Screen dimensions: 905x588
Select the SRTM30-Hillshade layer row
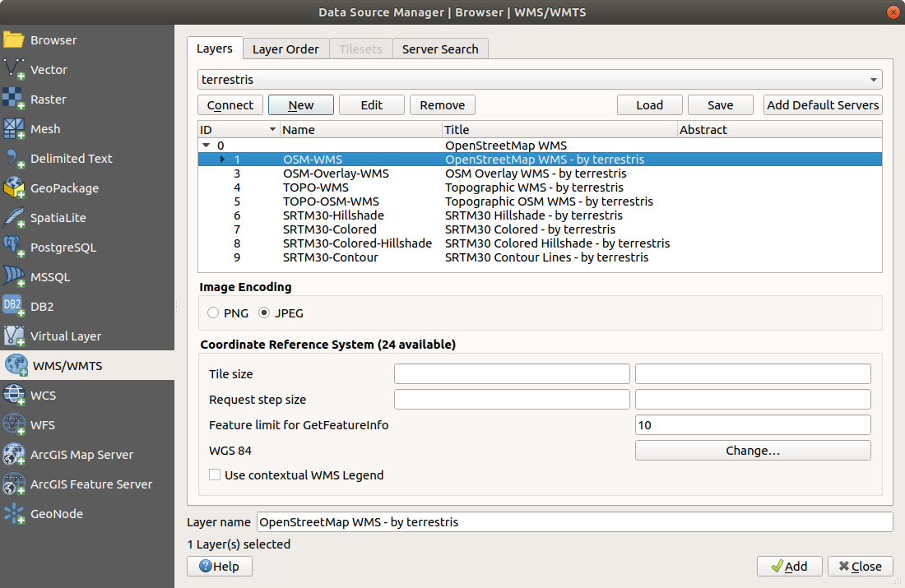333,215
